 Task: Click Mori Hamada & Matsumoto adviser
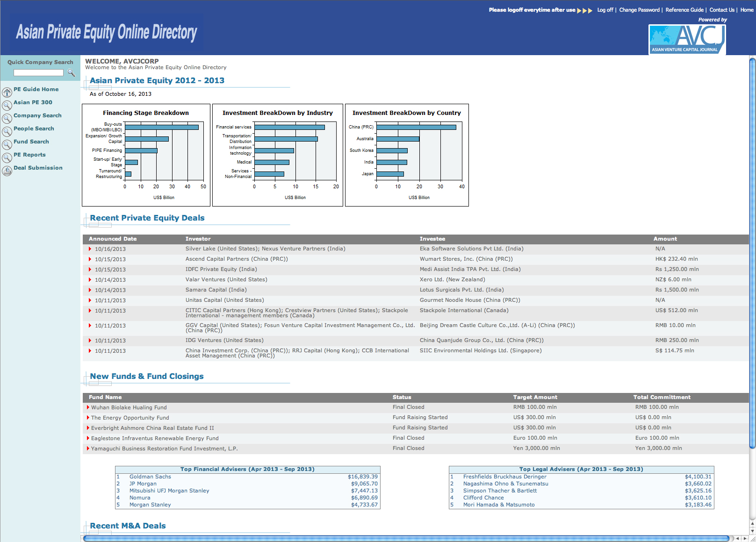tap(499, 505)
